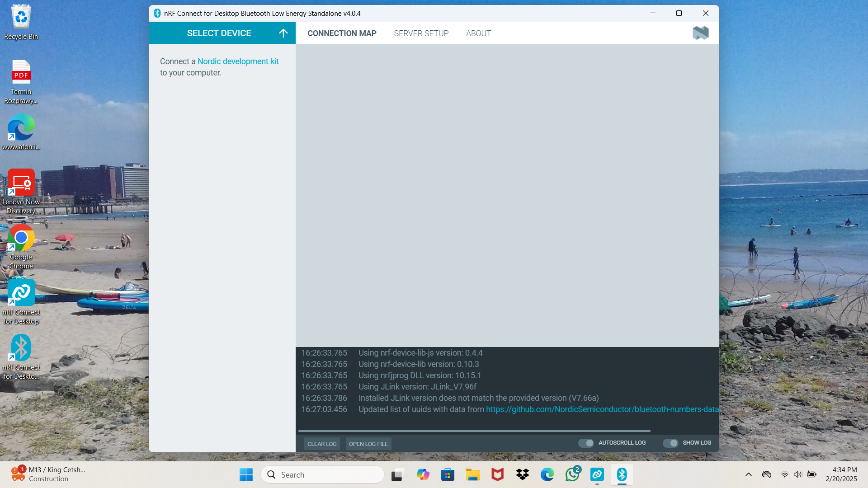Select the www.afonli Edge shortcut on desktop
The image size is (868, 488).
pyautogui.click(x=21, y=132)
